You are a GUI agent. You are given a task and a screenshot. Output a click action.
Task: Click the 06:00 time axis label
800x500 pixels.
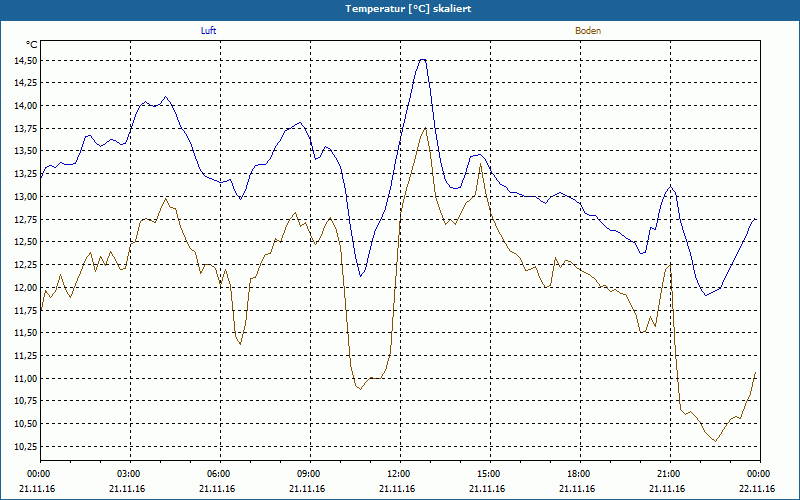pyautogui.click(x=218, y=474)
